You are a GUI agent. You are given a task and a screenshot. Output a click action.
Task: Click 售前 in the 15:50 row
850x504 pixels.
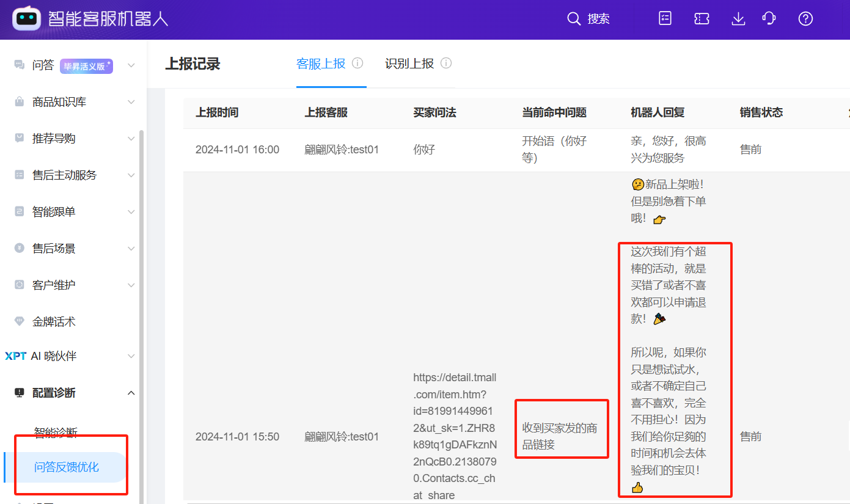point(751,437)
